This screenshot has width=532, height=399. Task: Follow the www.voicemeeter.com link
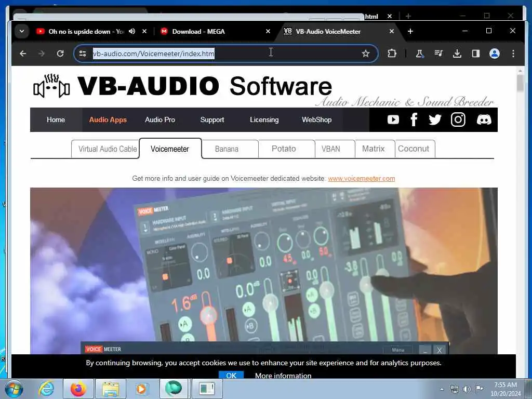(362, 179)
